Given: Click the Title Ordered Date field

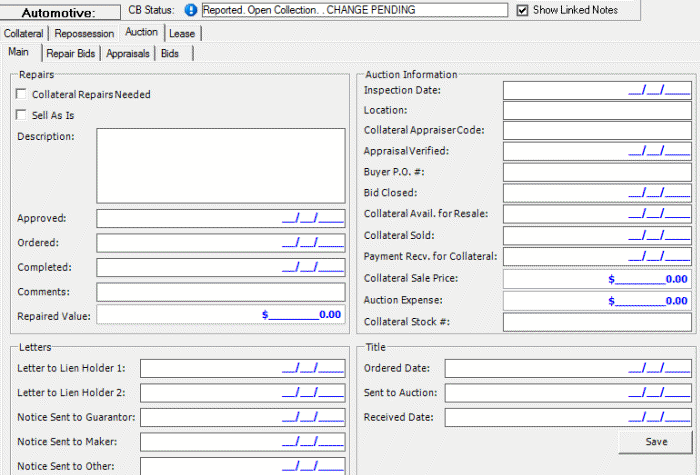Looking at the screenshot, I should click(568, 369).
